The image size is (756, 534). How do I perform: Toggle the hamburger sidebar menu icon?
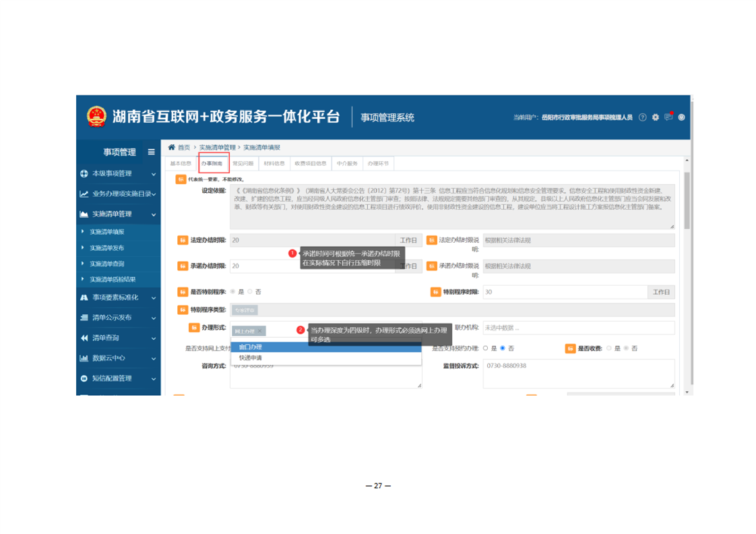pos(151,152)
